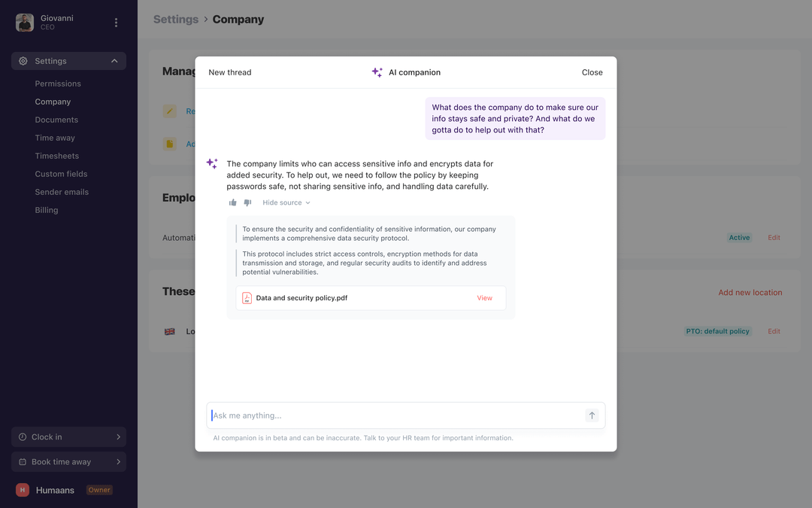The width and height of the screenshot is (812, 508).
Task: Send message with the arrow-up icon
Action: coord(592,415)
